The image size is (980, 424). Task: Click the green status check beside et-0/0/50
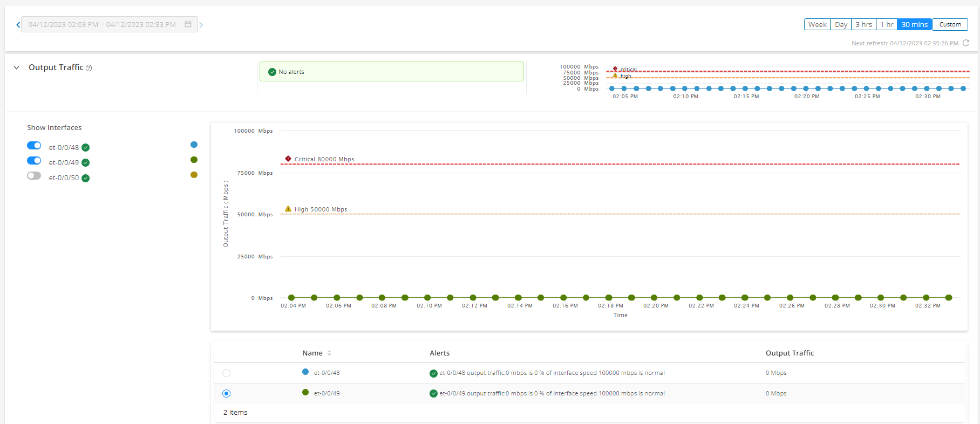point(86,178)
